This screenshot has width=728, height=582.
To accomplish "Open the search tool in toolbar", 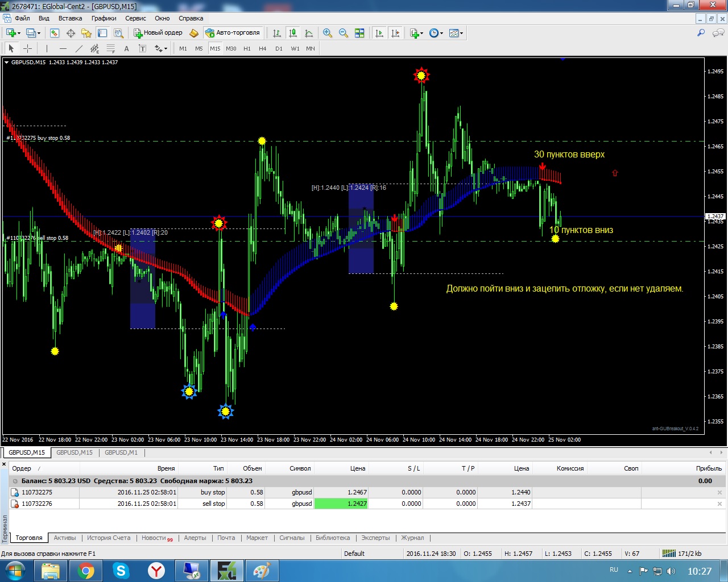I will tap(701, 33).
